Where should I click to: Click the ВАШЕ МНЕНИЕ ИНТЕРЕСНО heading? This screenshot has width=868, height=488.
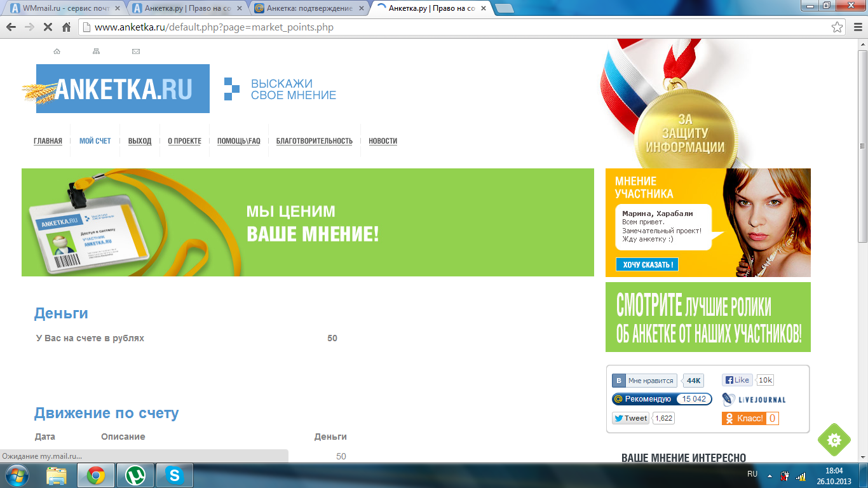coord(684,458)
